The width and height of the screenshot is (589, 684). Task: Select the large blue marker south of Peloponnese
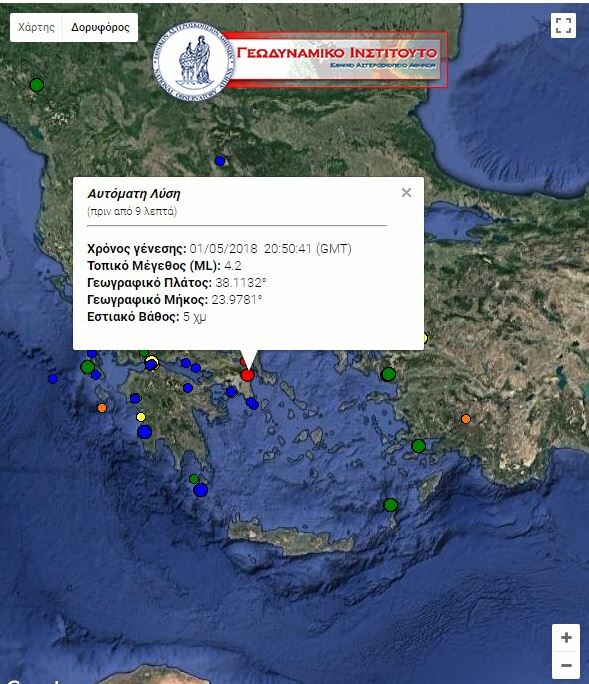[x=200, y=490]
